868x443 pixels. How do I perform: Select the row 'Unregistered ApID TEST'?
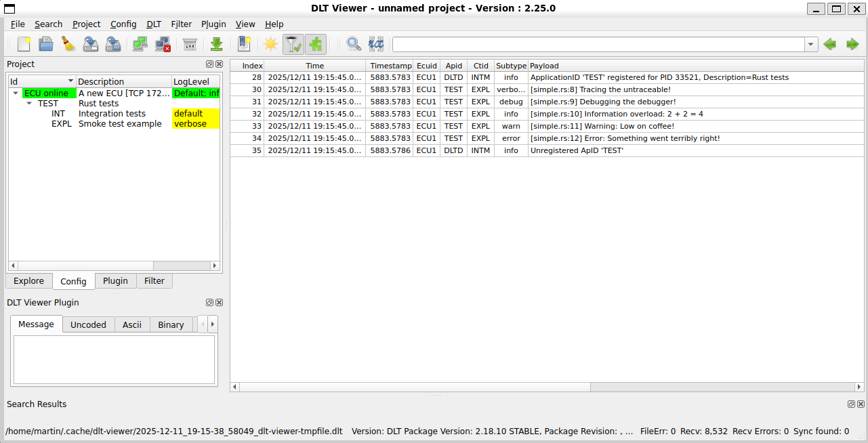[547, 150]
